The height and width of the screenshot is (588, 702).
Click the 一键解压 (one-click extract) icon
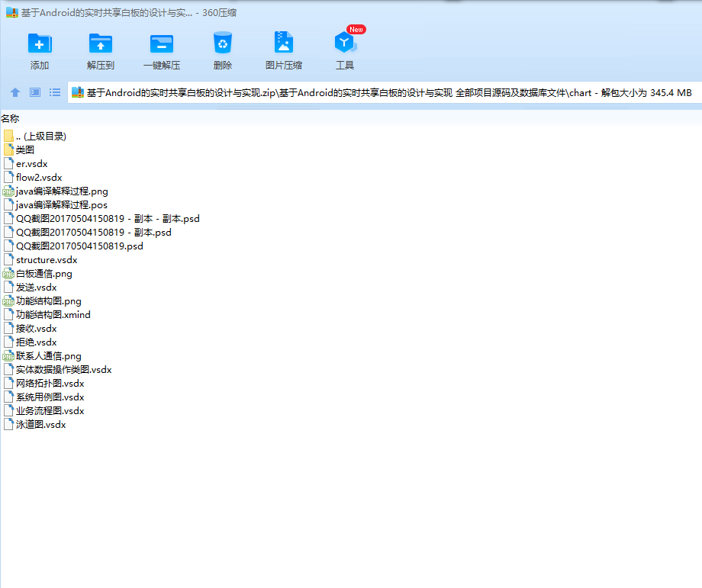162,44
